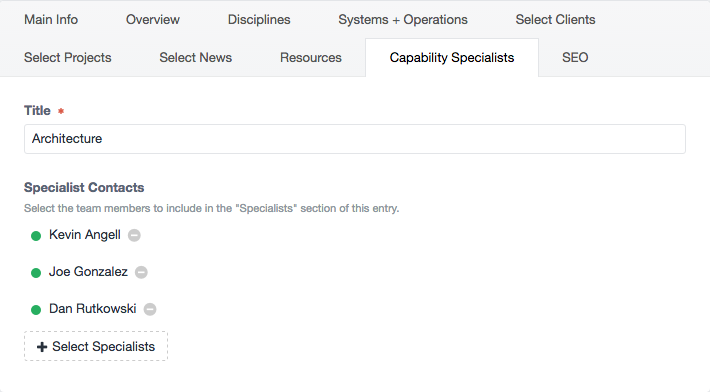This screenshot has height=392, width=710.
Task: Go to Select News tab
Action: pyautogui.click(x=196, y=57)
